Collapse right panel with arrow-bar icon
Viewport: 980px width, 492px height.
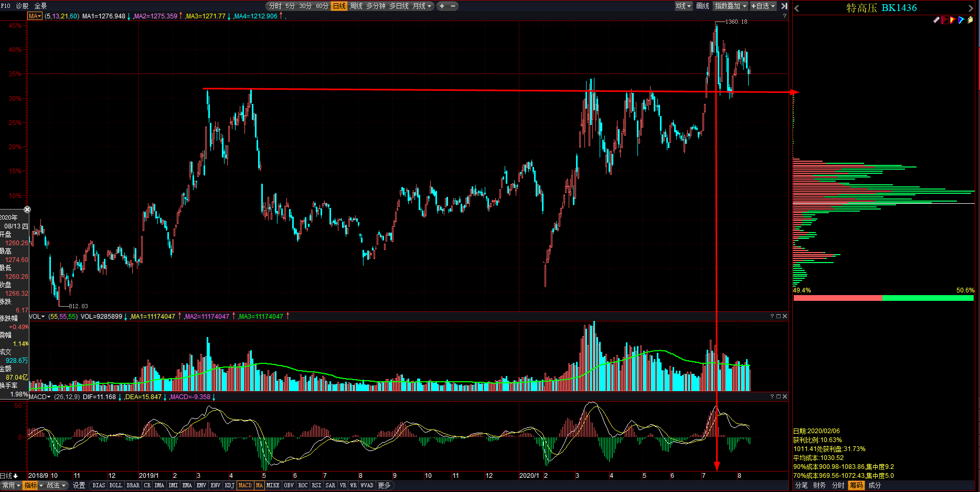(784, 6)
